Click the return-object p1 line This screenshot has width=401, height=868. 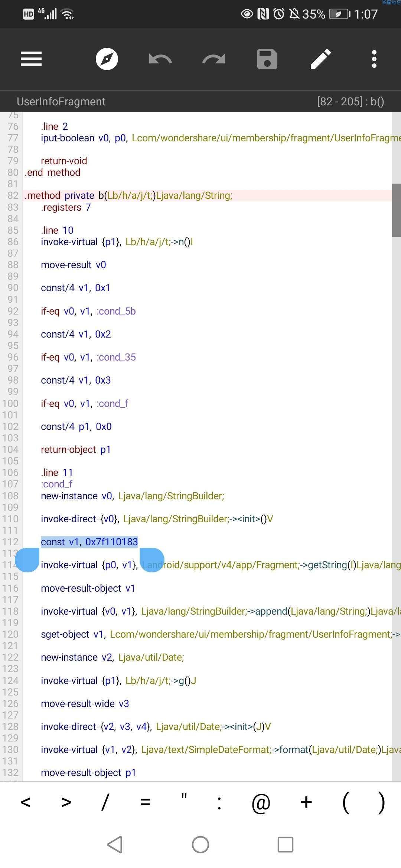click(x=76, y=450)
